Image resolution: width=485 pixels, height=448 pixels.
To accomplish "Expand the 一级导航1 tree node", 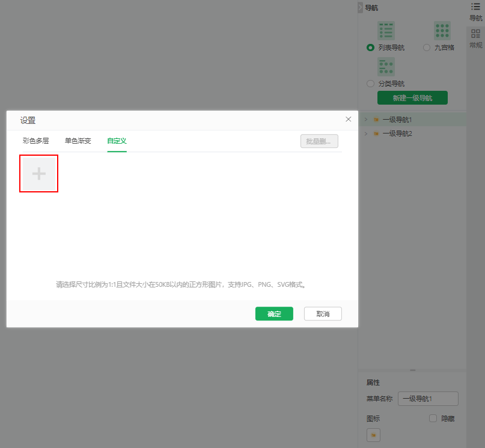I will [x=366, y=120].
